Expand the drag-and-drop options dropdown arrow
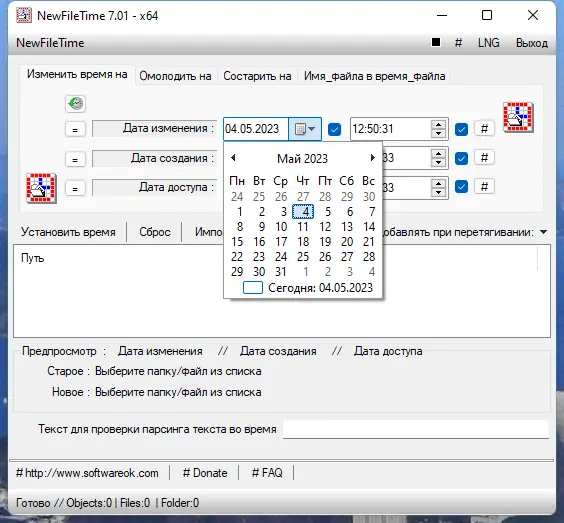 [543, 232]
